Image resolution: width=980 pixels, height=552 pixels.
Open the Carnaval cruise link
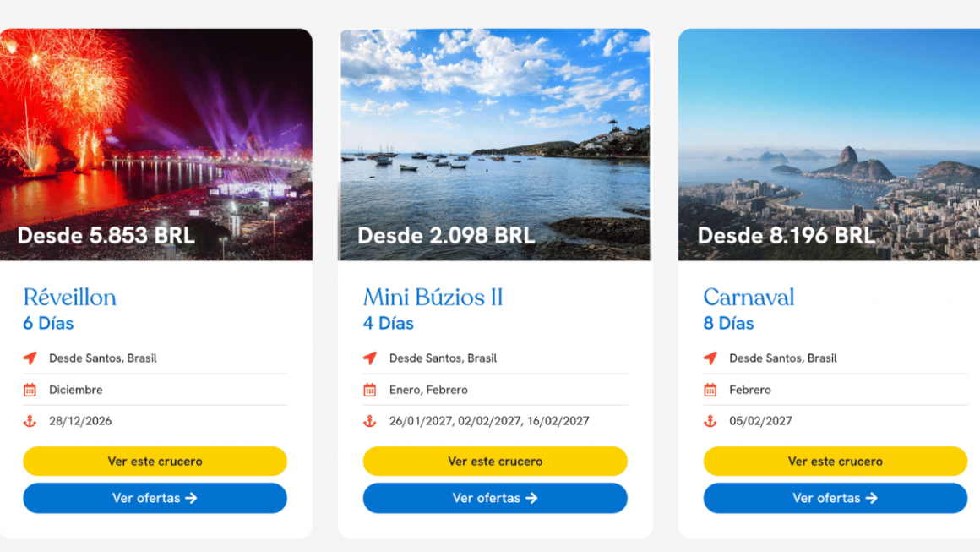(749, 297)
